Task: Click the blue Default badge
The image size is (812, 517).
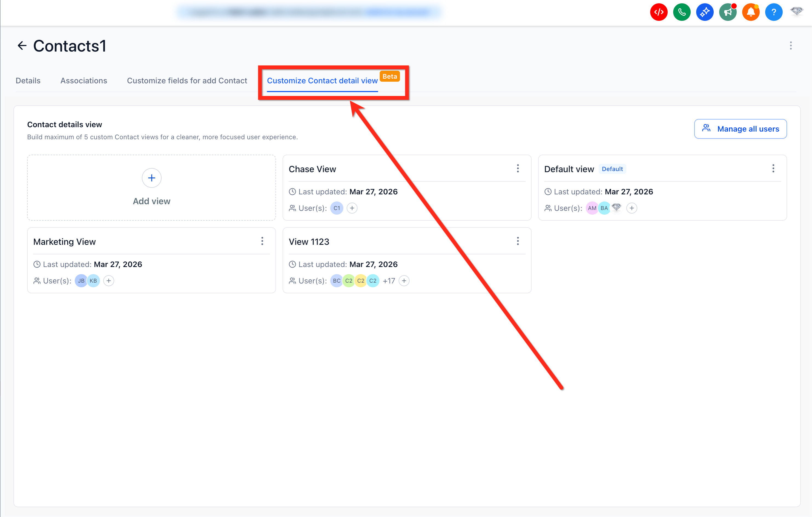Action: click(612, 169)
